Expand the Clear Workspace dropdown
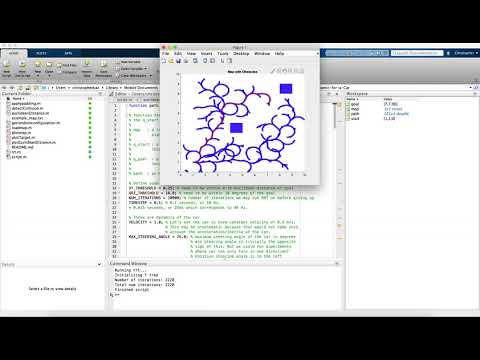 click(x=150, y=76)
